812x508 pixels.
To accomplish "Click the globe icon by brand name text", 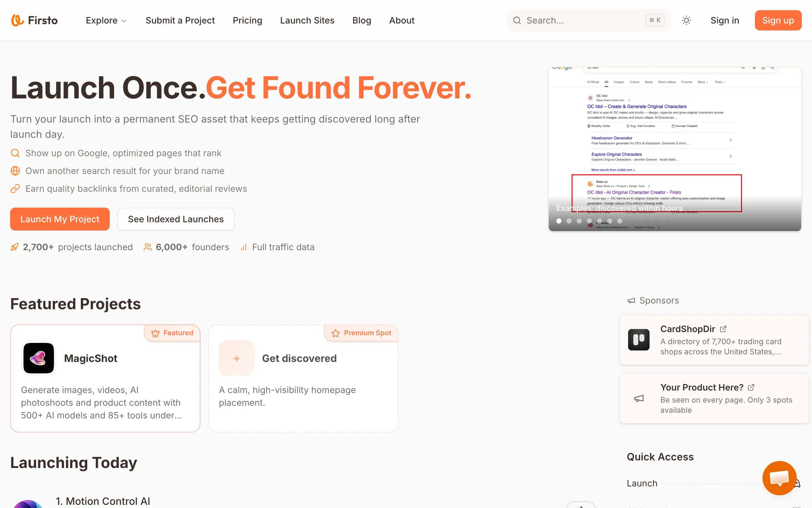I will (15, 171).
